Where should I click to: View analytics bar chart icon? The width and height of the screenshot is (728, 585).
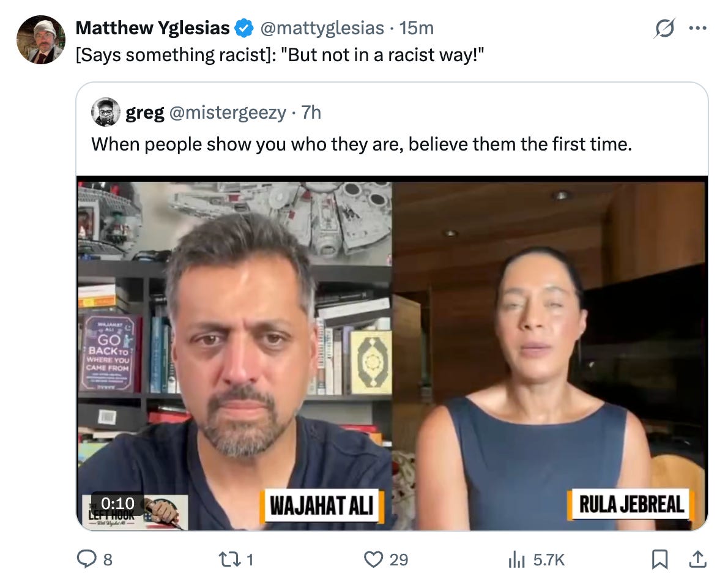[x=516, y=559]
